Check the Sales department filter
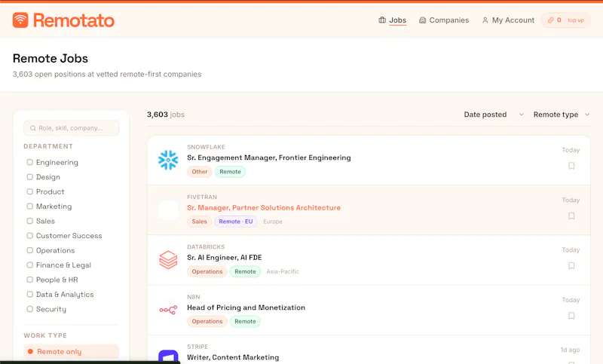This screenshot has height=364, width=603. [29, 221]
